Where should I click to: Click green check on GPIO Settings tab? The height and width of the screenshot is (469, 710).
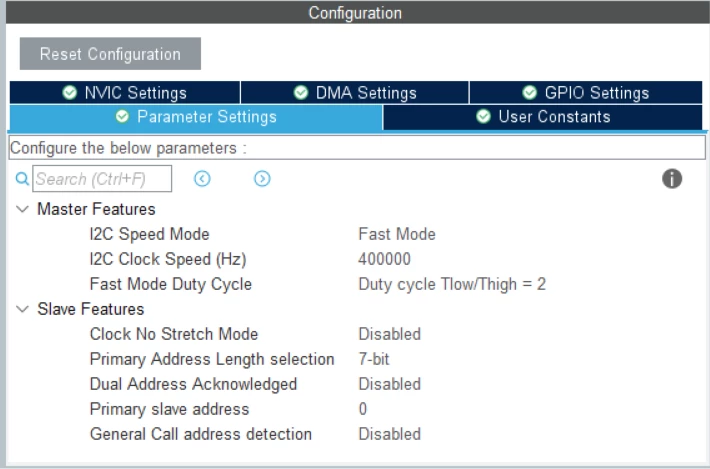(x=529, y=93)
